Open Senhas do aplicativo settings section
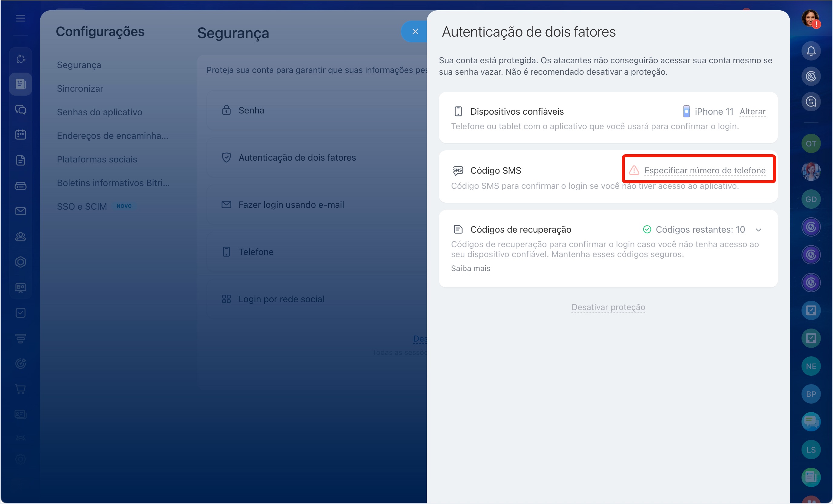This screenshot has height=504, width=833. pyautogui.click(x=99, y=112)
